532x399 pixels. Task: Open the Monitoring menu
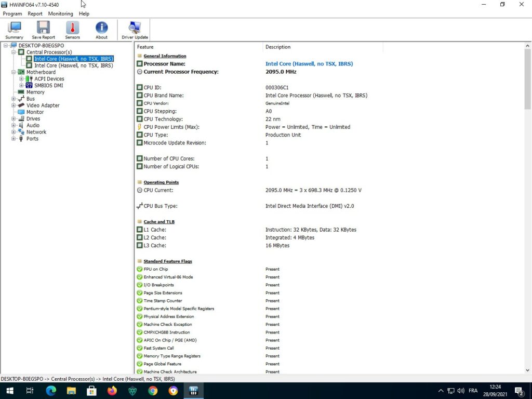(60, 14)
